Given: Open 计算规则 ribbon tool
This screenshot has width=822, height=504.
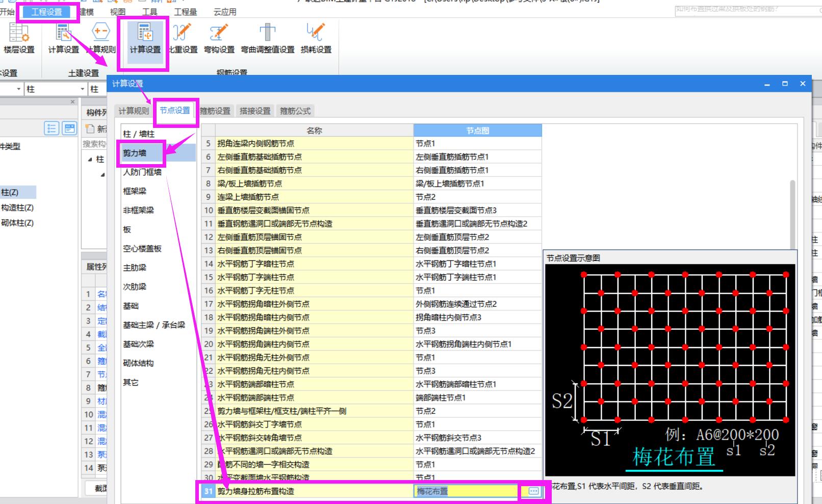Looking at the screenshot, I should point(101,38).
